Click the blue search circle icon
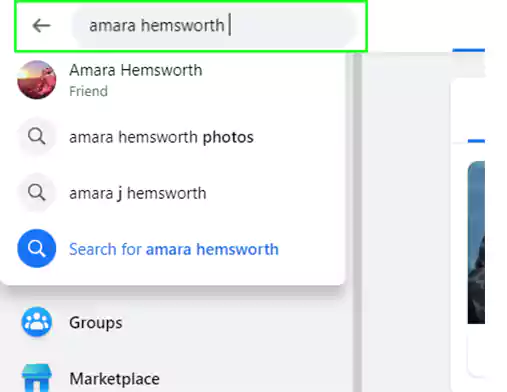This screenshot has width=507, height=392. [x=37, y=248]
